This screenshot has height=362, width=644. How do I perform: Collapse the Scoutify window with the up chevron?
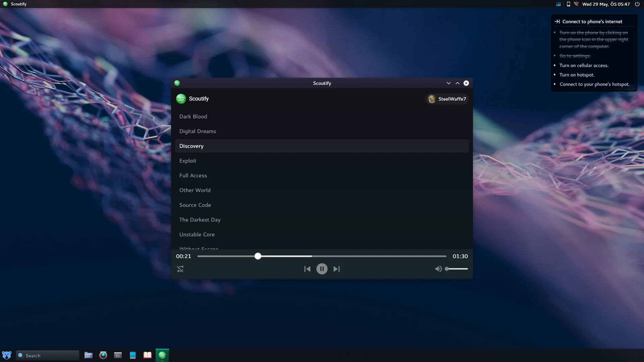click(x=457, y=83)
